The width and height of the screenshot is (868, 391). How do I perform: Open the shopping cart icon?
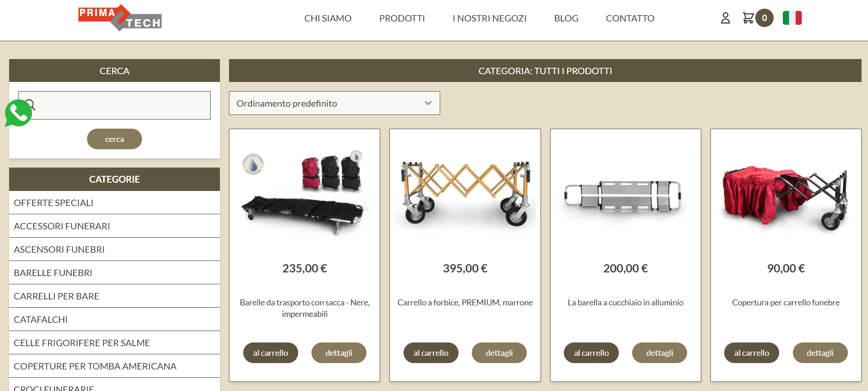coord(748,18)
